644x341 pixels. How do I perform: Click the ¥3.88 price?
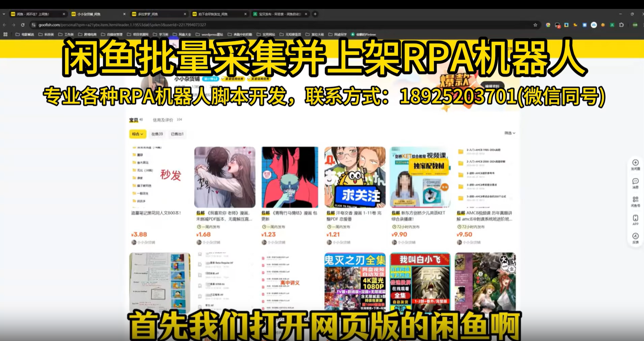139,234
